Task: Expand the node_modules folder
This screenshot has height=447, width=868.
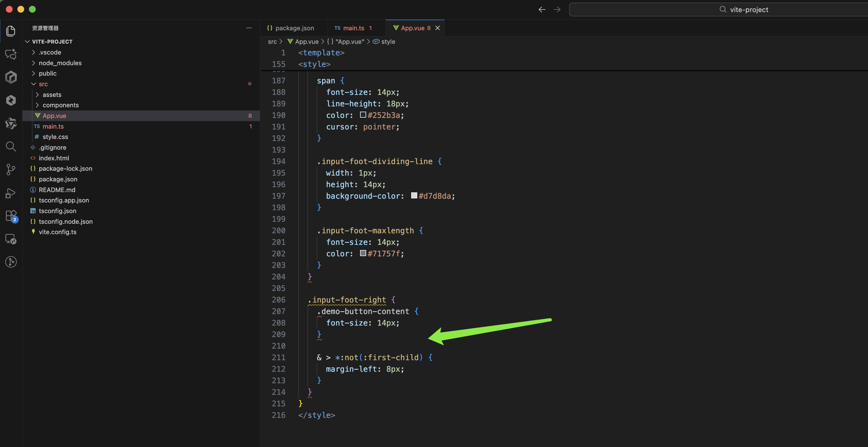Action: (x=60, y=63)
